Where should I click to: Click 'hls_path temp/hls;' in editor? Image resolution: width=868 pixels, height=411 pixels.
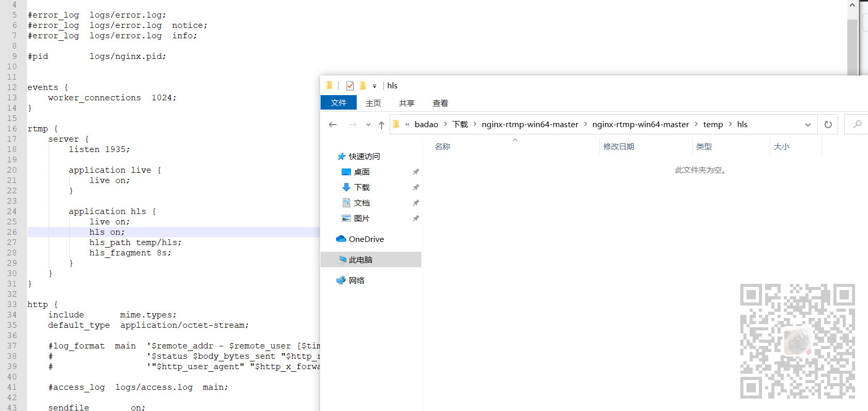click(135, 242)
